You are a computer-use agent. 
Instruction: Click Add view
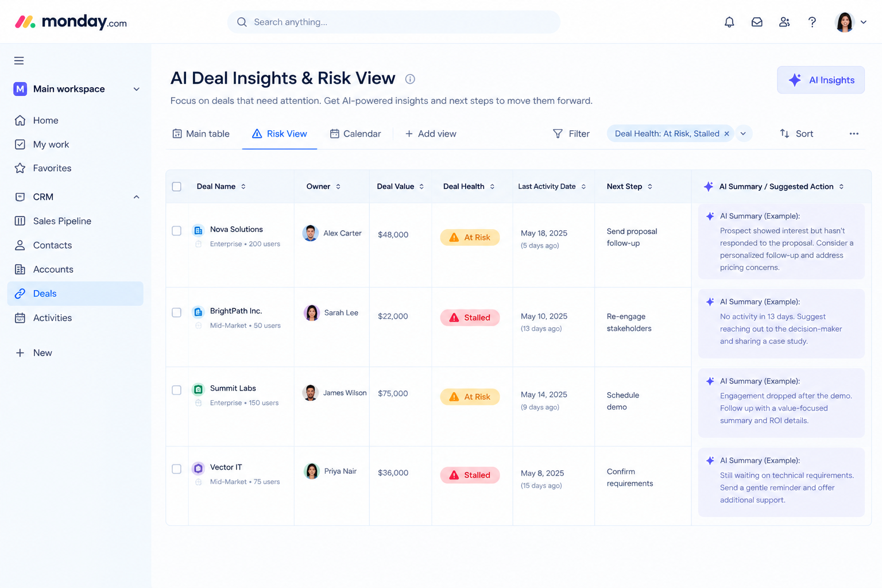coord(431,134)
